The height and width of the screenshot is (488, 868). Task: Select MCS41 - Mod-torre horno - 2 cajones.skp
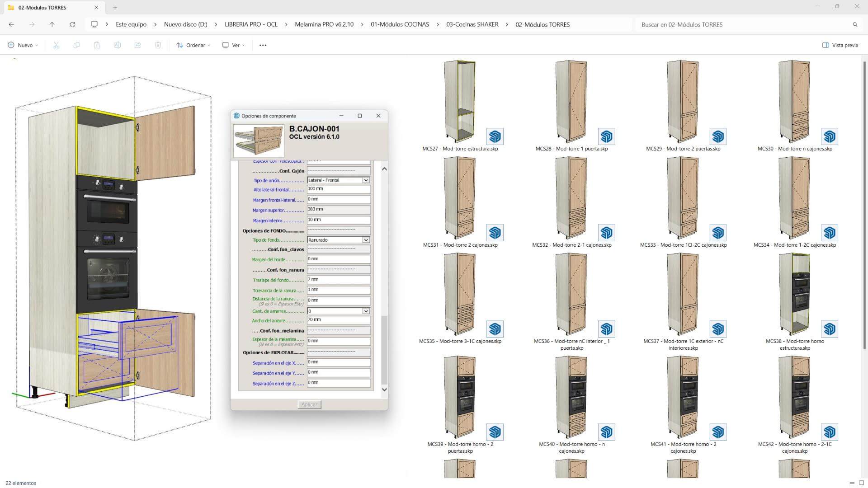[x=683, y=404]
